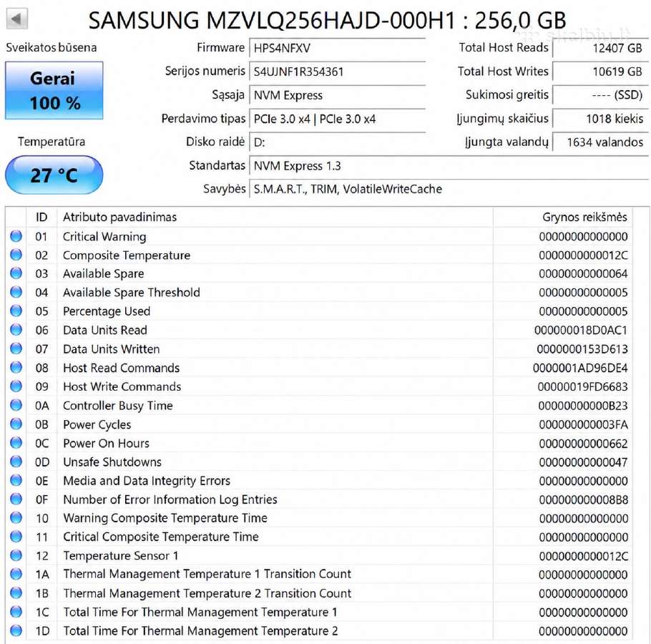
Task: Select the features field S.M.A.R.T., TRIM
Action: (449, 190)
